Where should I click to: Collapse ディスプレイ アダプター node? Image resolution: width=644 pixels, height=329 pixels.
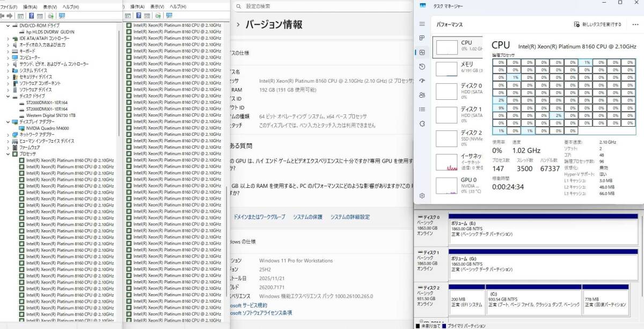tap(8, 122)
